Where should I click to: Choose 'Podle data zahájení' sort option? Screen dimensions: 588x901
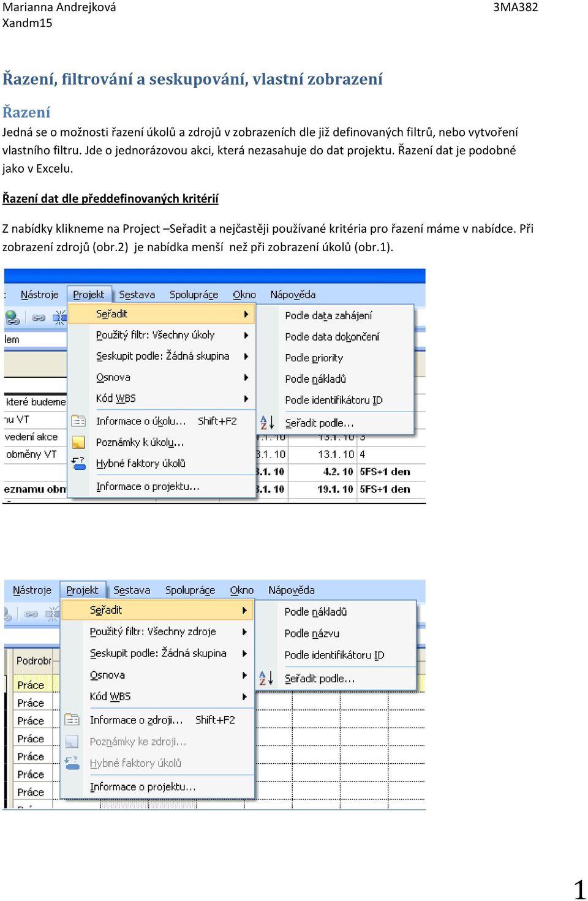(x=328, y=315)
